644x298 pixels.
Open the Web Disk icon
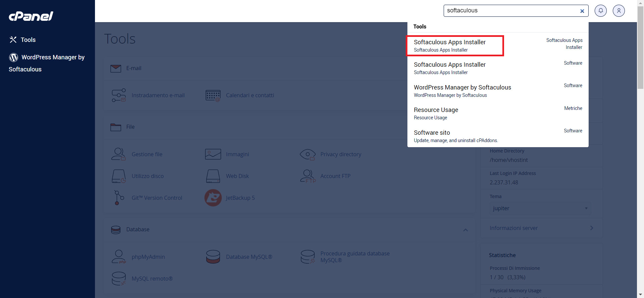point(213,176)
